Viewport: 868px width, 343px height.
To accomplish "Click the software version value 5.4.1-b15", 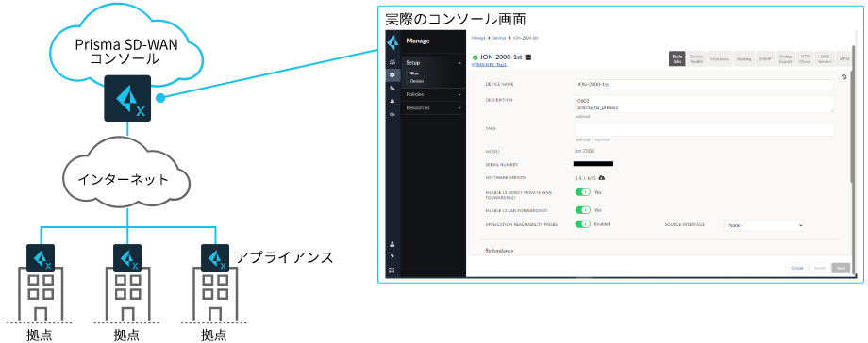I will click(586, 178).
